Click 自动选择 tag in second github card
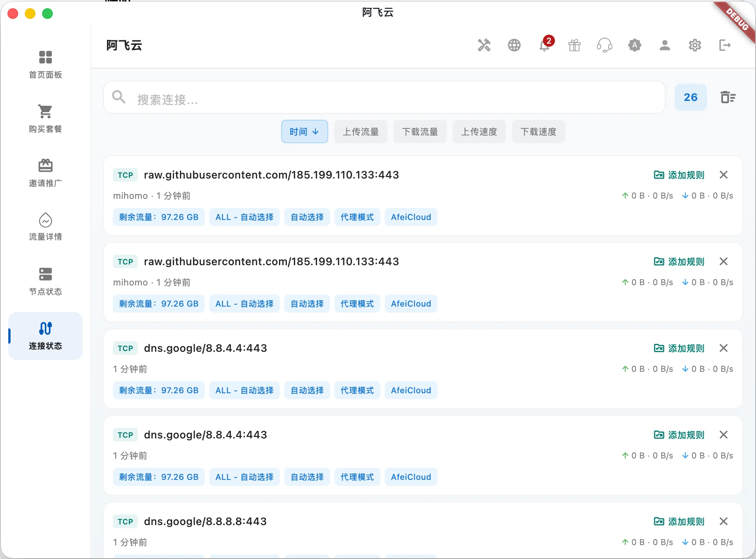The height and width of the screenshot is (559, 756). [307, 304]
